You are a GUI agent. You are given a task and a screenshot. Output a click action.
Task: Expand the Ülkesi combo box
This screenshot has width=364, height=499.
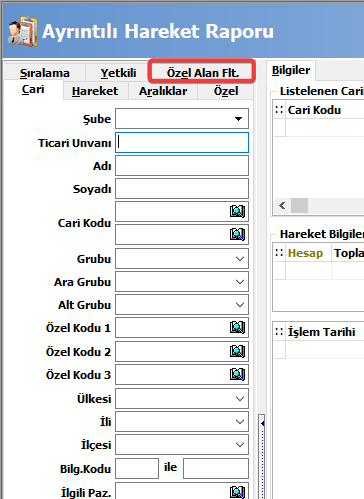click(x=240, y=399)
